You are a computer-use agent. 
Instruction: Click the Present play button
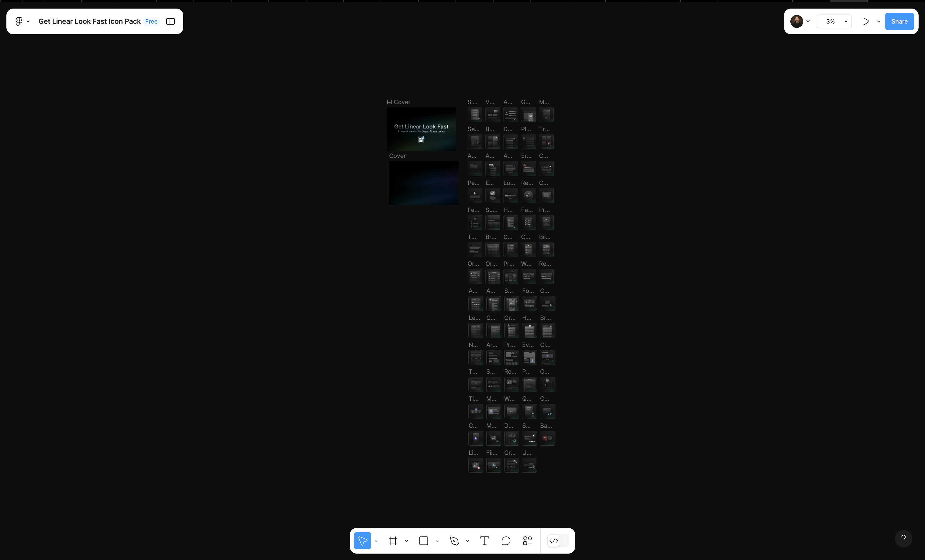click(x=866, y=21)
